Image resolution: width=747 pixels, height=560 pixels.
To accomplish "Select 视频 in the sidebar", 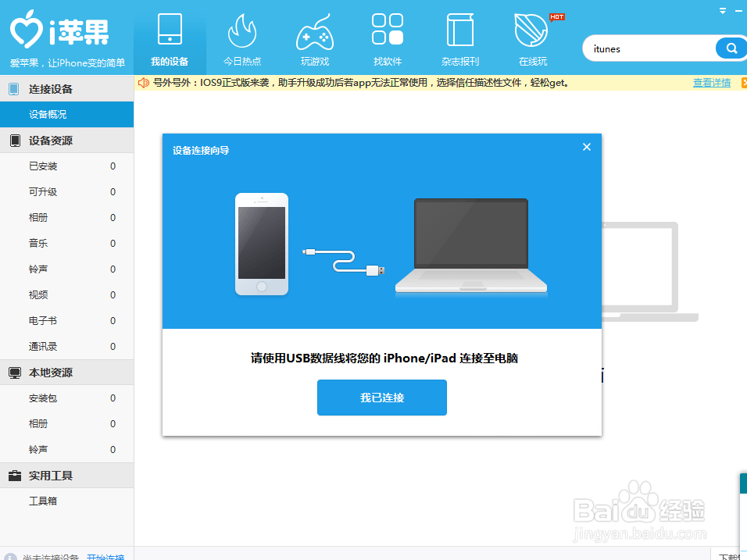I will [66, 294].
